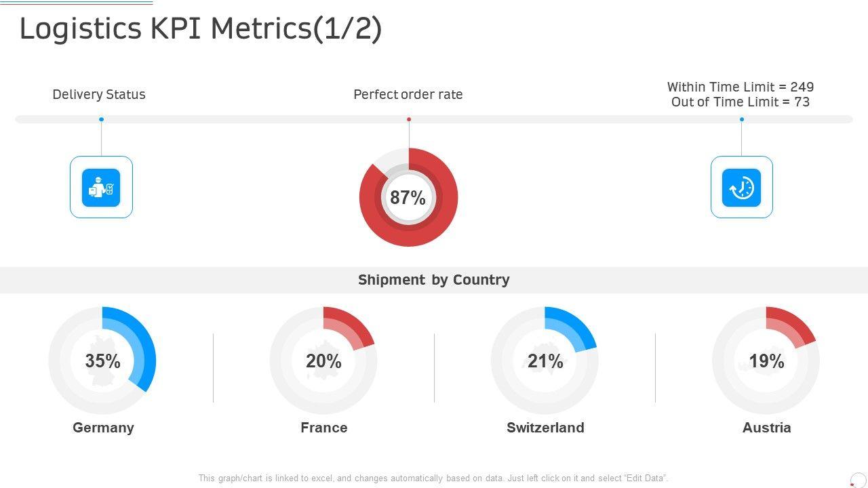
Task: Click the blue dot under time limit text
Action: pyautogui.click(x=742, y=119)
